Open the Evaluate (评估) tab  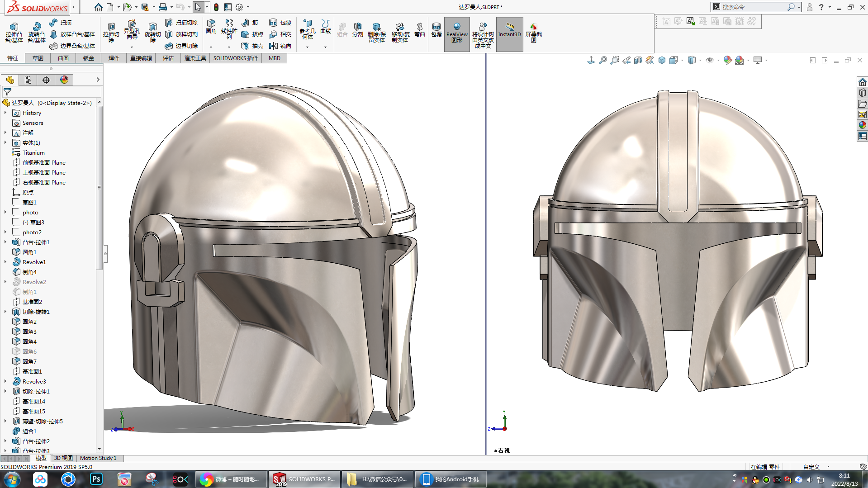(x=168, y=58)
